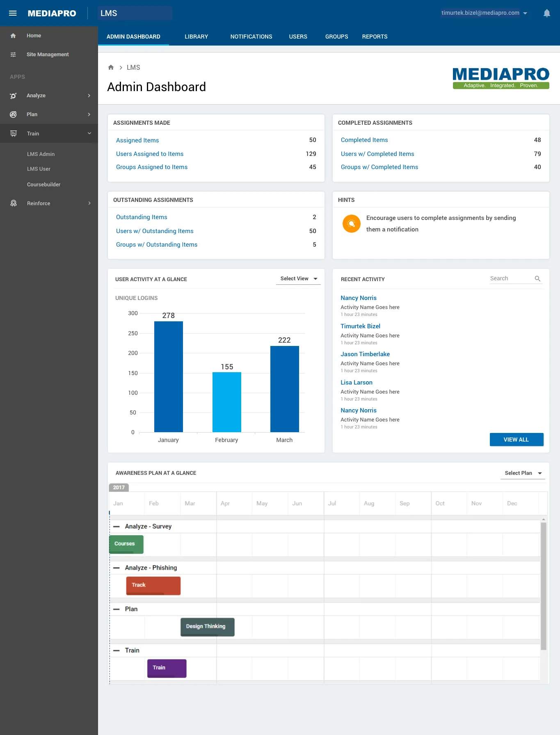The height and width of the screenshot is (735, 560).
Task: Click the January logins bar
Action: [x=169, y=377]
